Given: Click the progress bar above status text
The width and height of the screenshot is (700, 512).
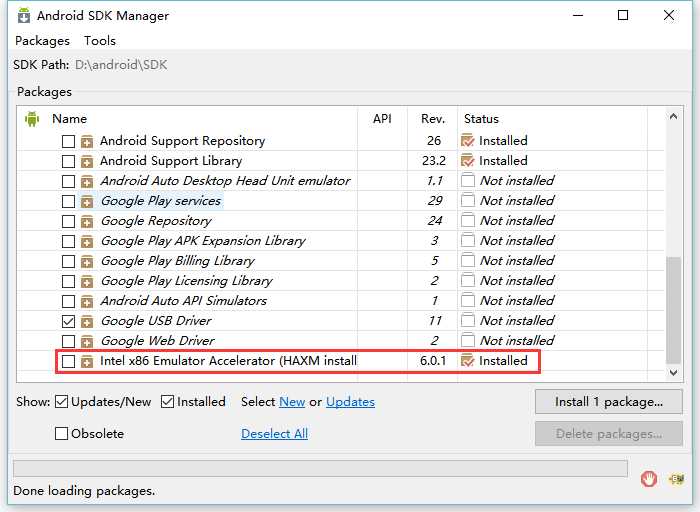Looking at the screenshot, I should pos(320,469).
